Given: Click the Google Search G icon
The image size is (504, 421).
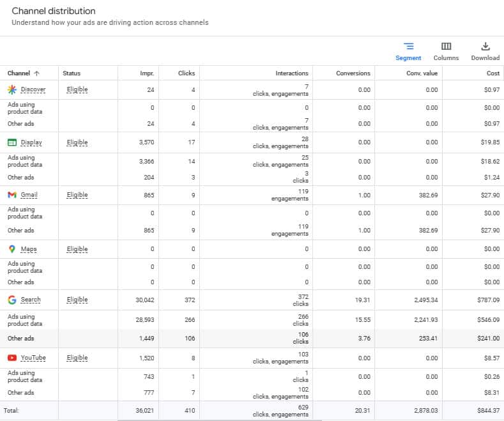Looking at the screenshot, I should click(11, 300).
